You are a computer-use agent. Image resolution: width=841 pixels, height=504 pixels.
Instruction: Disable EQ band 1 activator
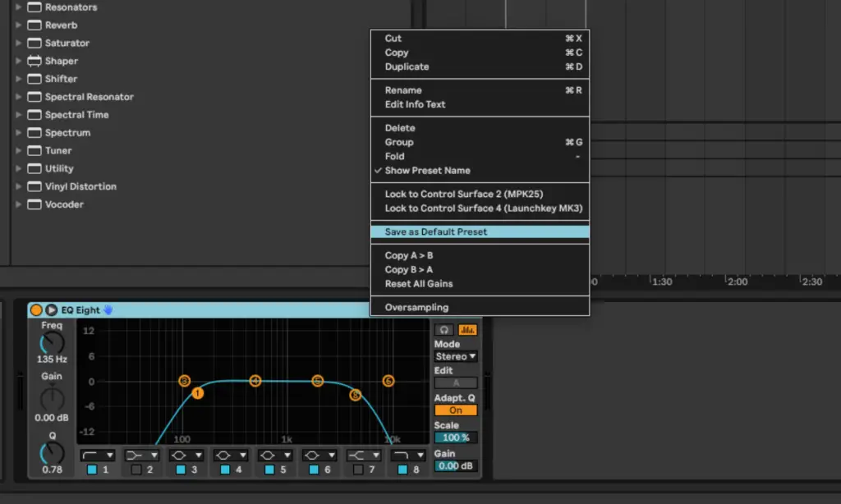92,470
